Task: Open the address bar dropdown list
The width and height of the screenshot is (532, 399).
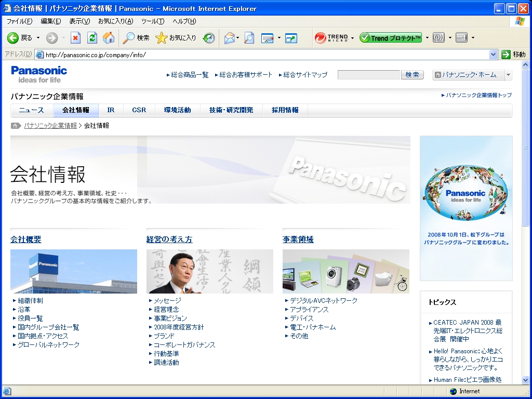Action: pyautogui.click(x=494, y=54)
